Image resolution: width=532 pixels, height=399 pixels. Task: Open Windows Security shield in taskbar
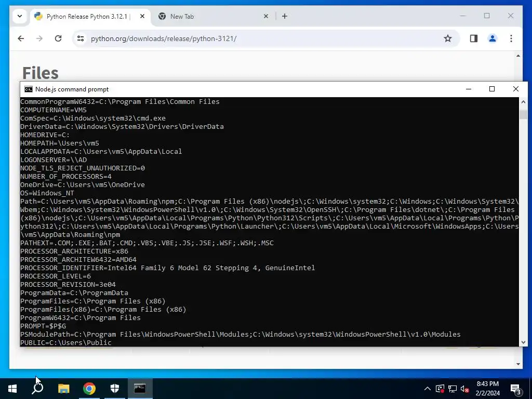(x=115, y=389)
